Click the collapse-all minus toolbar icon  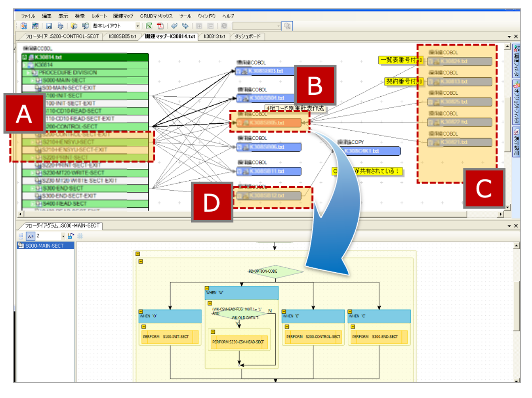click(x=210, y=26)
